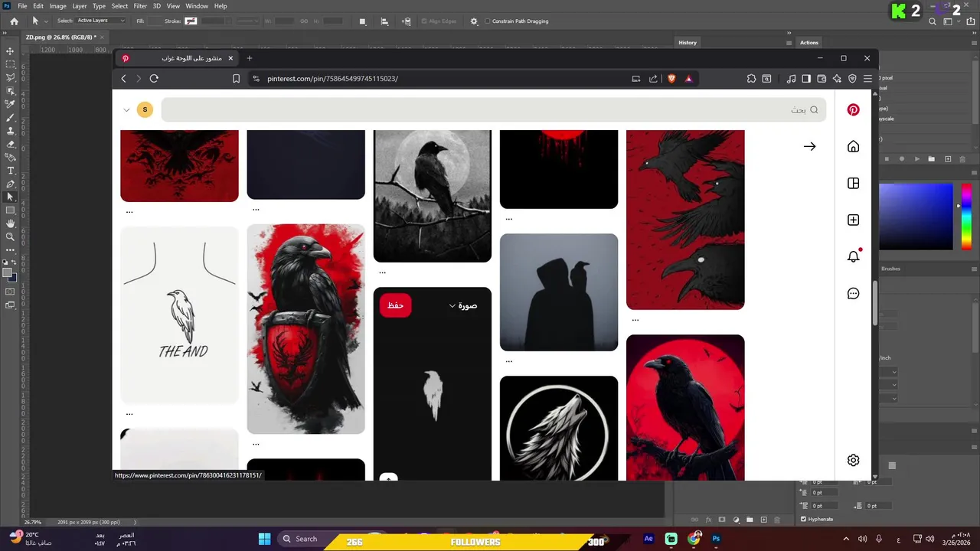
Task: Bookmark this page in the address bar
Action: 236,79
